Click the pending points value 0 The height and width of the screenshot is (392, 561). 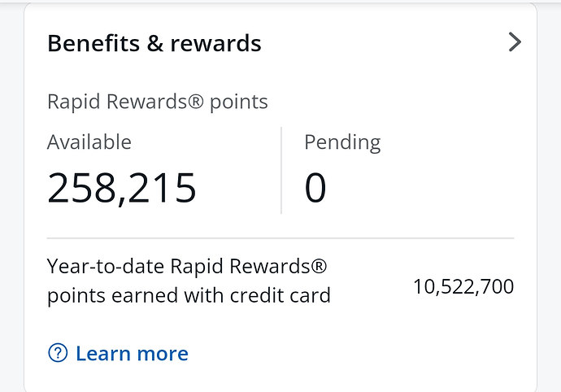(x=315, y=187)
